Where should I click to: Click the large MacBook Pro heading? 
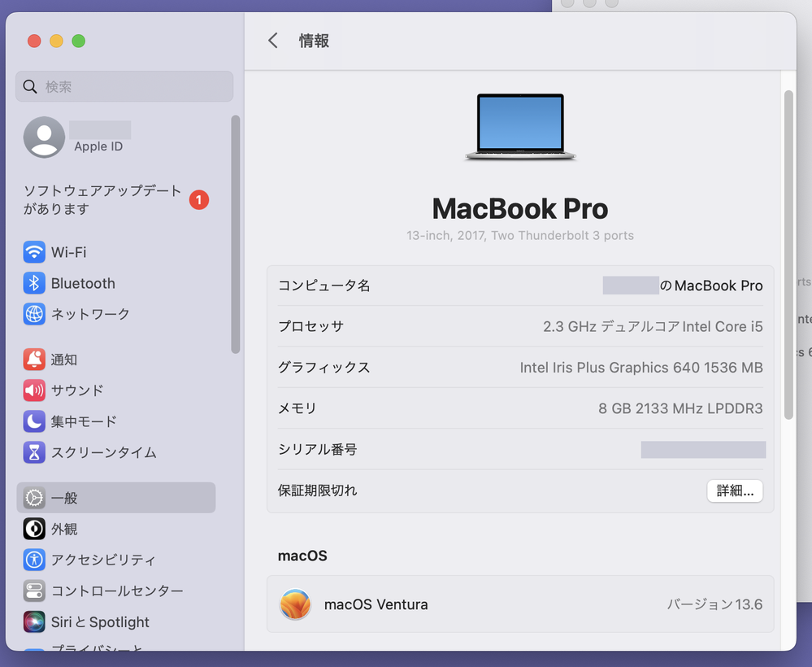tap(520, 209)
